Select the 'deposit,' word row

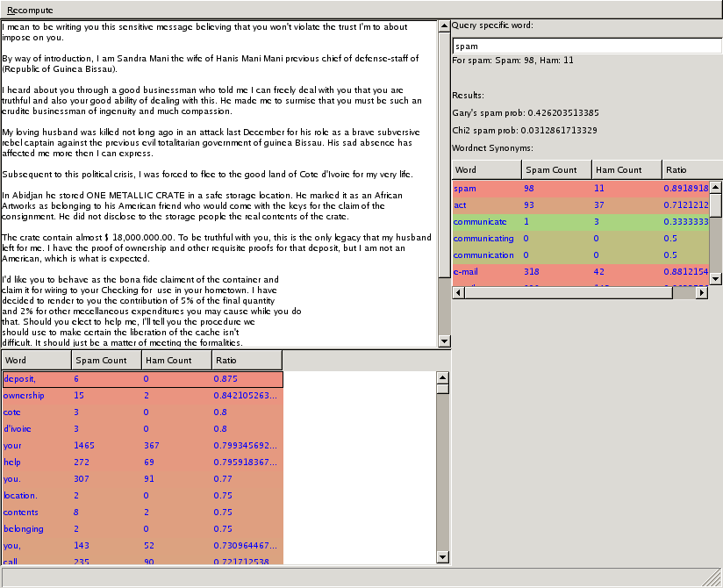tap(142, 379)
